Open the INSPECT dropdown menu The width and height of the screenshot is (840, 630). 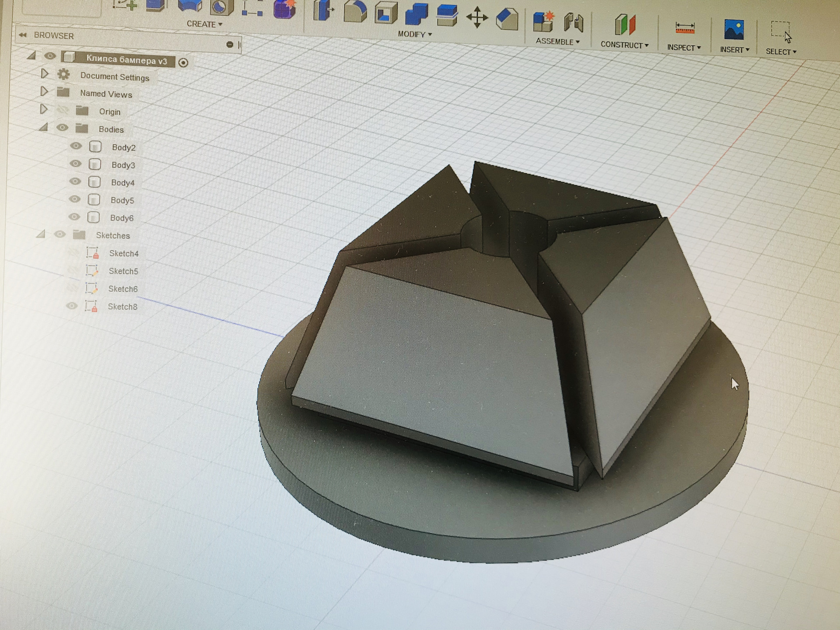pyautogui.click(x=684, y=47)
